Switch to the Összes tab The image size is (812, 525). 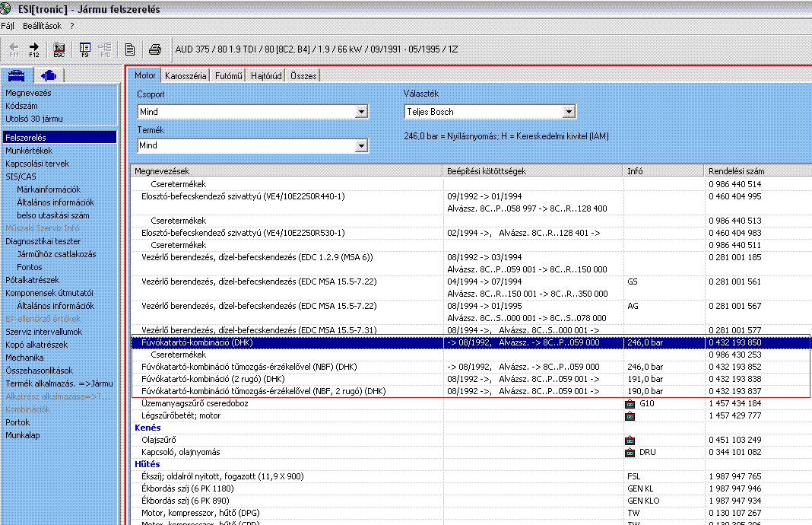click(303, 75)
